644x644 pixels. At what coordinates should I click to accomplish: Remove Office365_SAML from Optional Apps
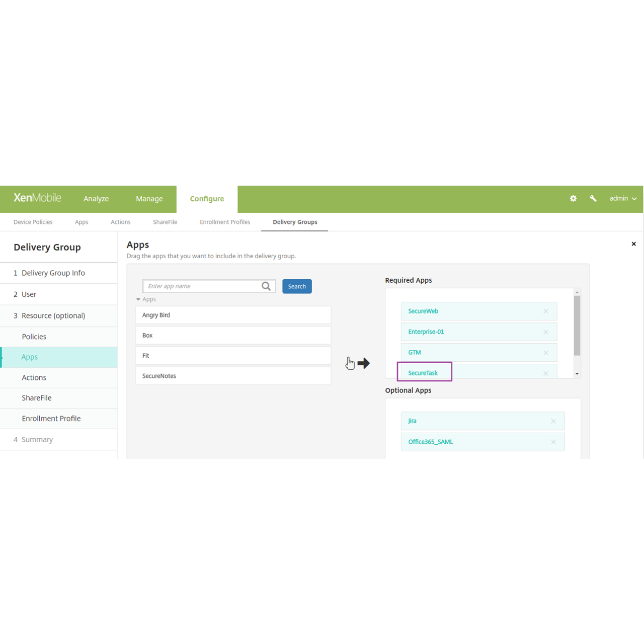[x=553, y=441]
